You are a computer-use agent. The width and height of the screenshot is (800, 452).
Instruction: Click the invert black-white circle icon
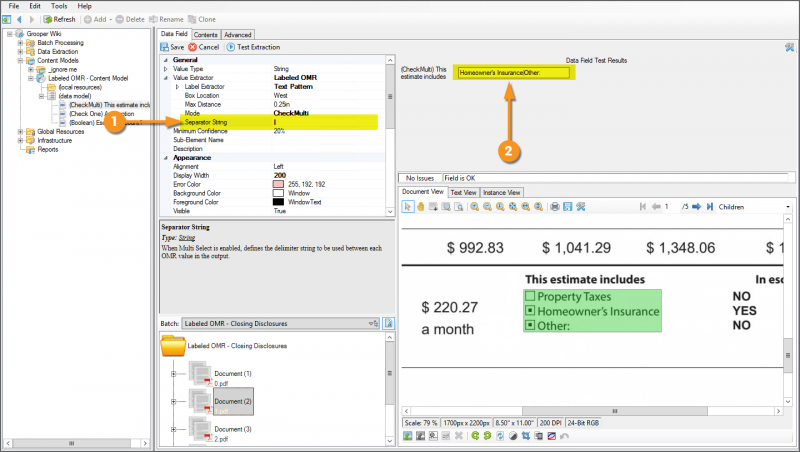click(x=513, y=436)
